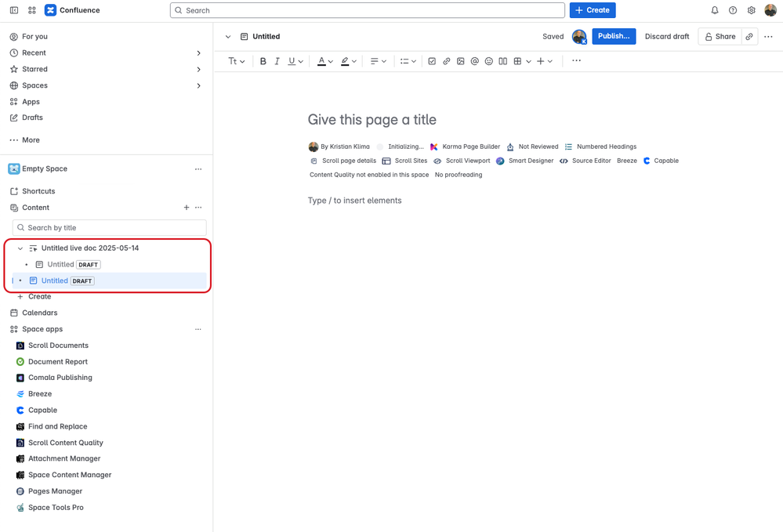The image size is (783, 532).
Task: Open the emoji picker
Action: (x=489, y=61)
